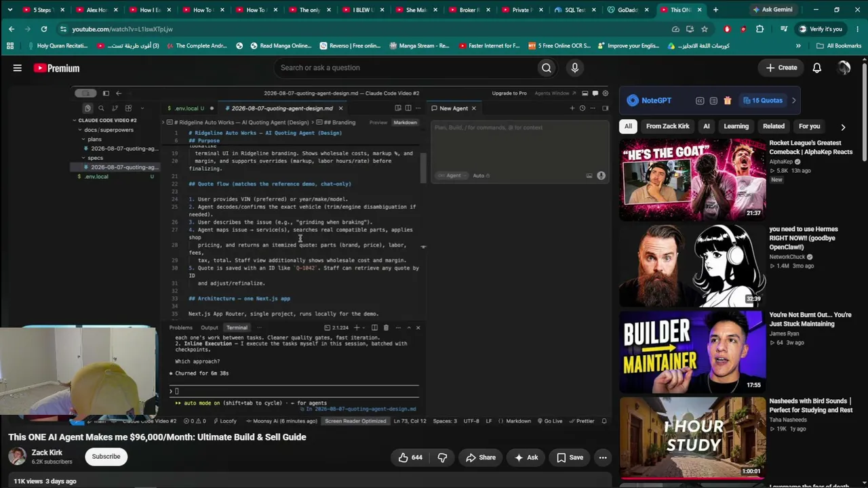Select the Learning filter chip
868x488 pixels.
[736, 127]
